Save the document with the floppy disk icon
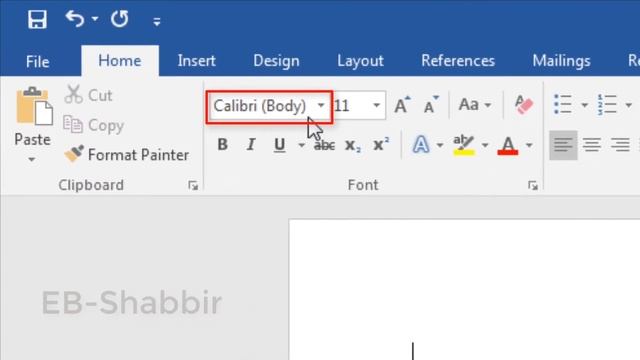The width and height of the screenshot is (640, 360). pos(37,19)
